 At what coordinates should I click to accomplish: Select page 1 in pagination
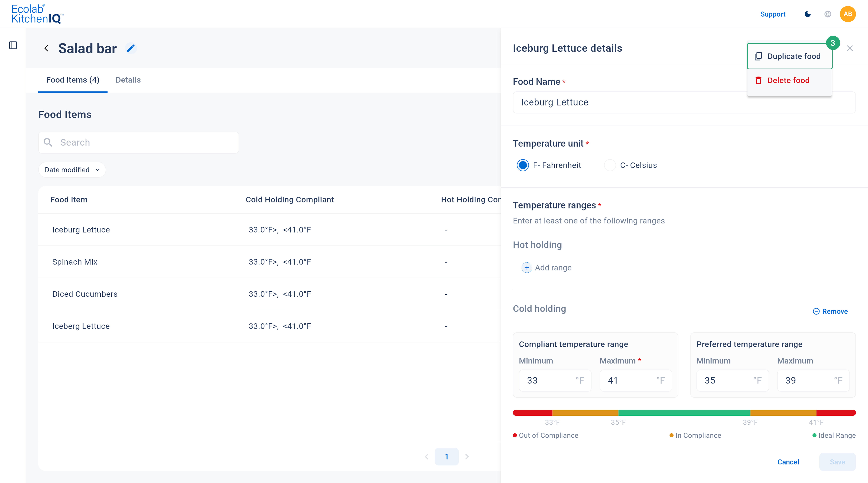pyautogui.click(x=446, y=457)
